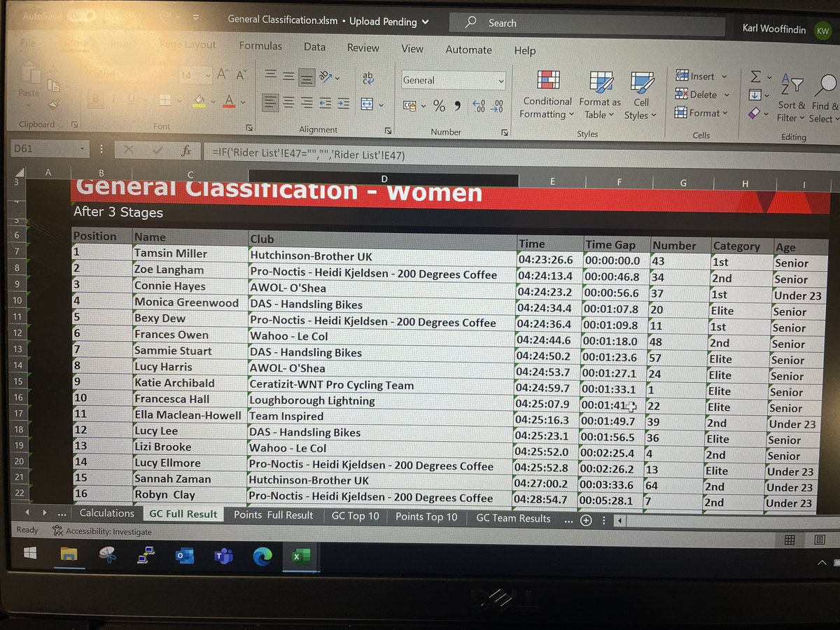Click the Orientation text angle icon
The image size is (840, 630).
pos(326,76)
